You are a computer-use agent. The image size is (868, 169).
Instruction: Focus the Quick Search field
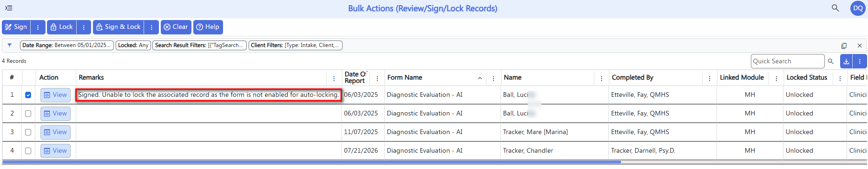click(788, 61)
